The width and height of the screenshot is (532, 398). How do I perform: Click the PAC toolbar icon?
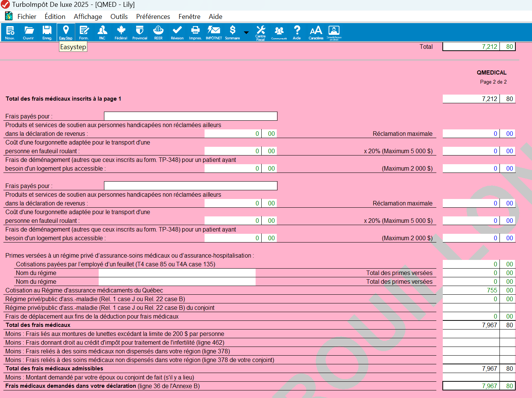102,33
